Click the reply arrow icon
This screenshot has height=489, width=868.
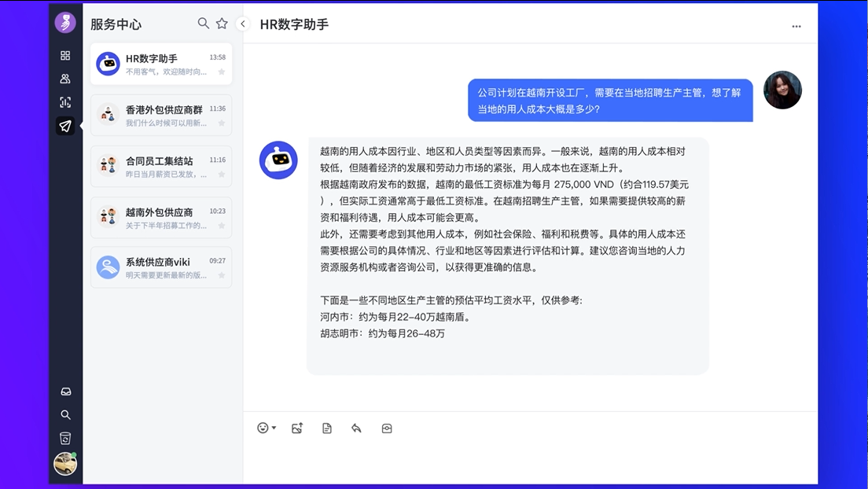356,428
